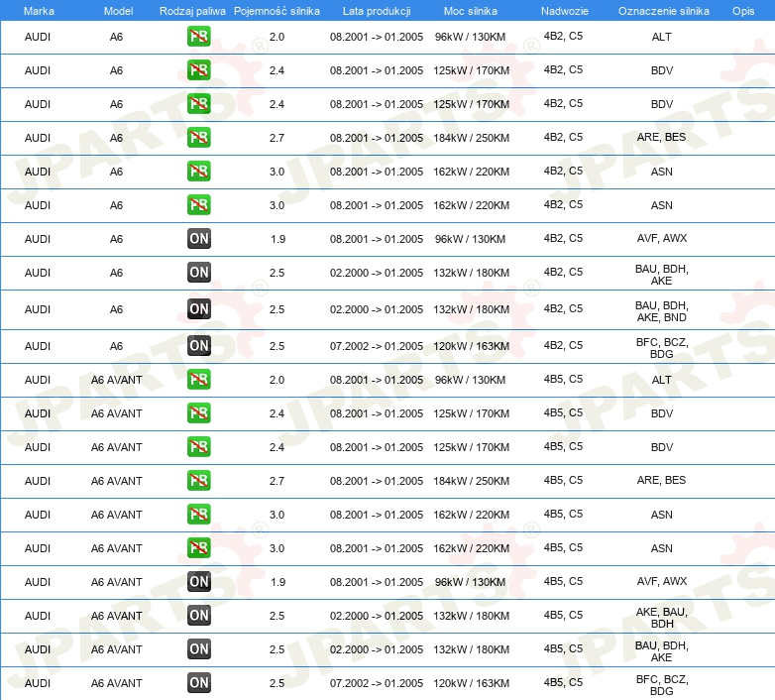Screen dimensions: 775x700
Task: Select the ON diesel icon in the A6 1.9 row
Action: click(x=199, y=239)
